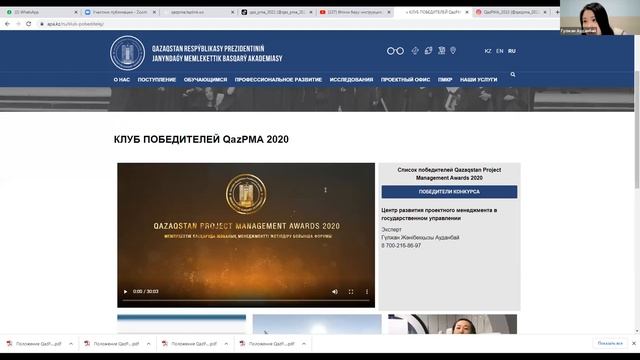Click the ПОБЕДИТЕЛИ КОНКУРСА button

449,192
